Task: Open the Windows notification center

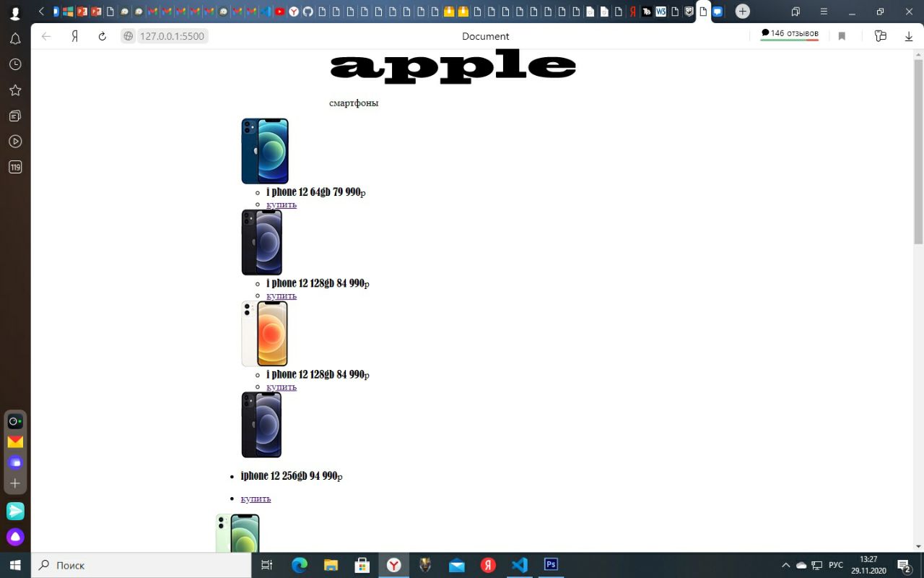Action: coord(904,565)
